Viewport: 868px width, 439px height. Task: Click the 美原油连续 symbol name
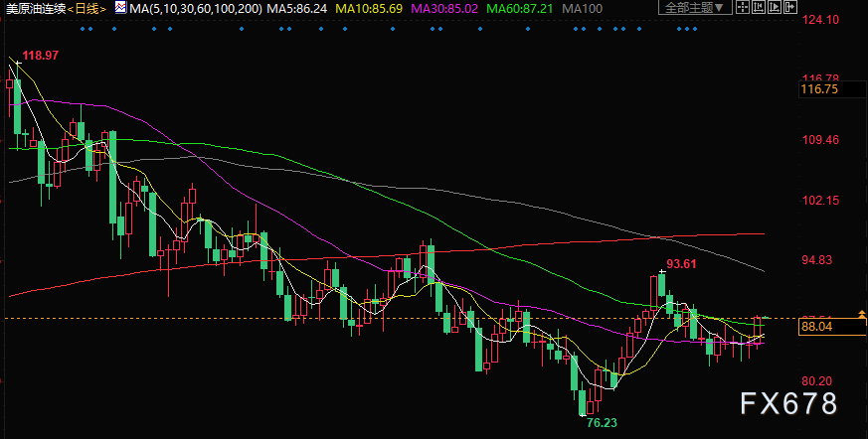tap(34, 8)
